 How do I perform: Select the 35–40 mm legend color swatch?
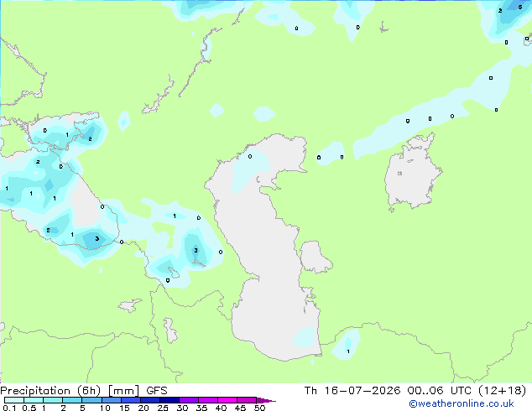[208, 400]
